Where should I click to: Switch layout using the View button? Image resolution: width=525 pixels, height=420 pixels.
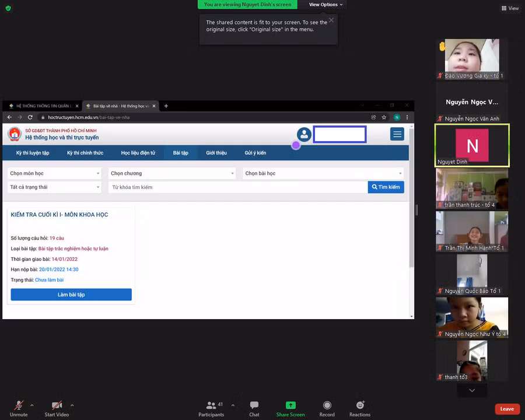click(510, 8)
